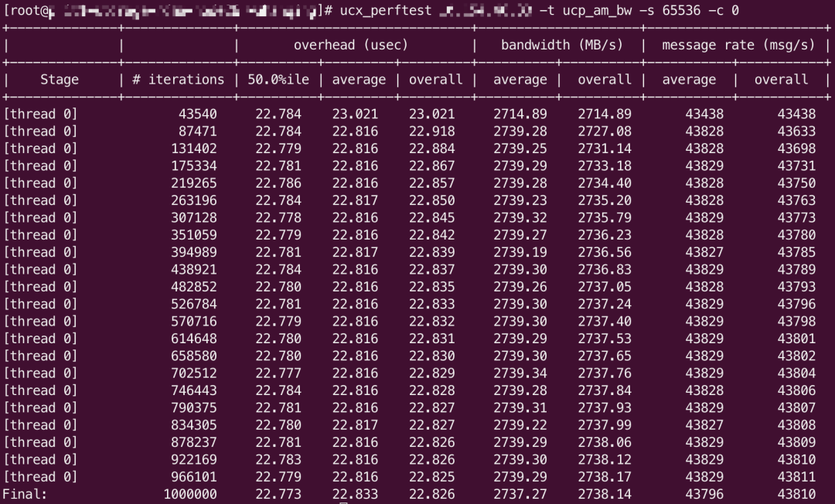Image resolution: width=835 pixels, height=504 pixels.
Task: Click the overall message rate '43633'
Action: [x=796, y=131]
